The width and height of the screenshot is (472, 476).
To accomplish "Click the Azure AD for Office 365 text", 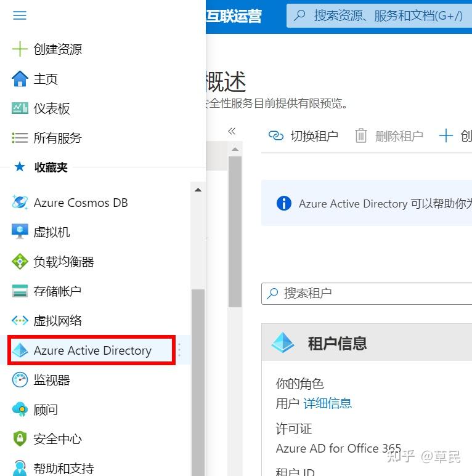I will [338, 448].
